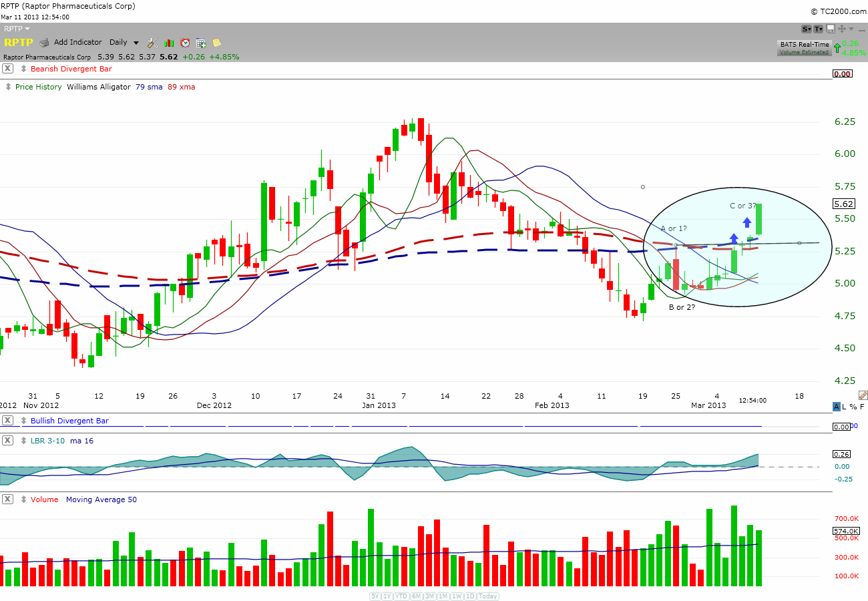This screenshot has width=868, height=601.
Task: Open the T dropdown button
Action: click(x=818, y=29)
